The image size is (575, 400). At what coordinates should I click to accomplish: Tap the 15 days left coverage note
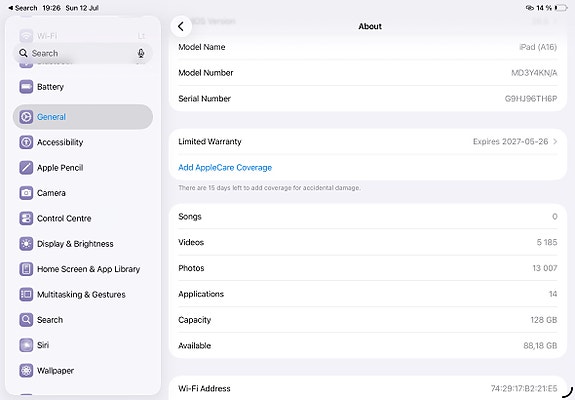(x=269, y=188)
